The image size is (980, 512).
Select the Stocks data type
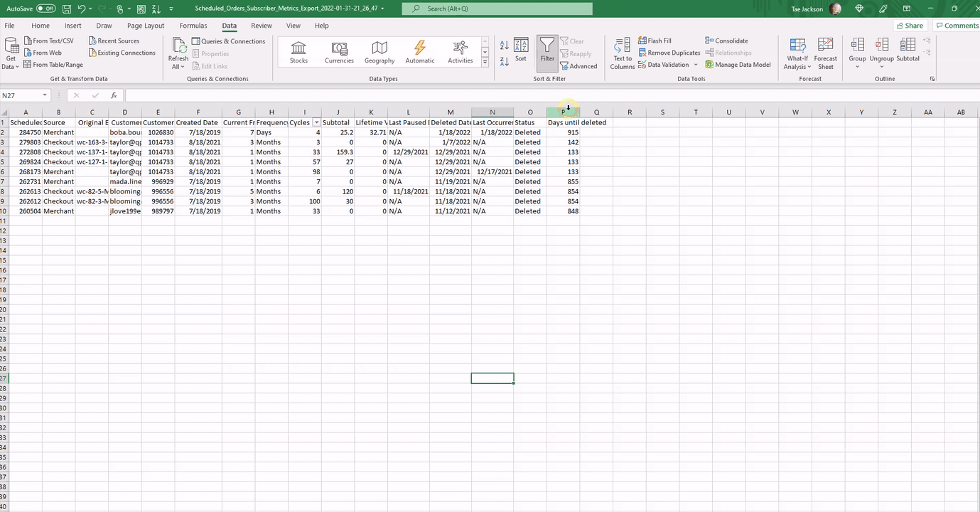(299, 52)
